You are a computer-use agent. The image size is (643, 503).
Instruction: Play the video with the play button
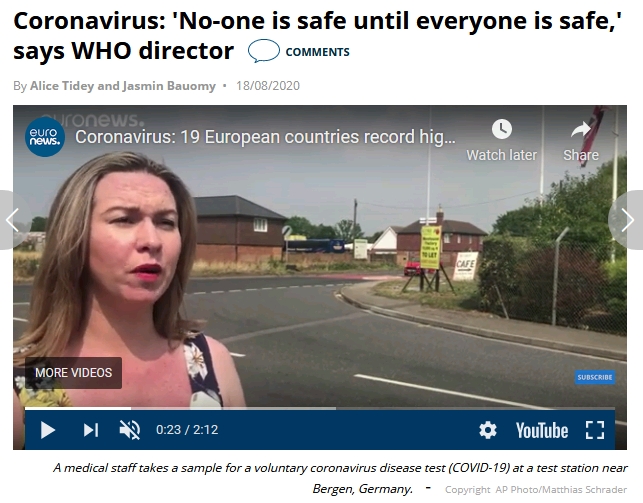[x=48, y=430]
